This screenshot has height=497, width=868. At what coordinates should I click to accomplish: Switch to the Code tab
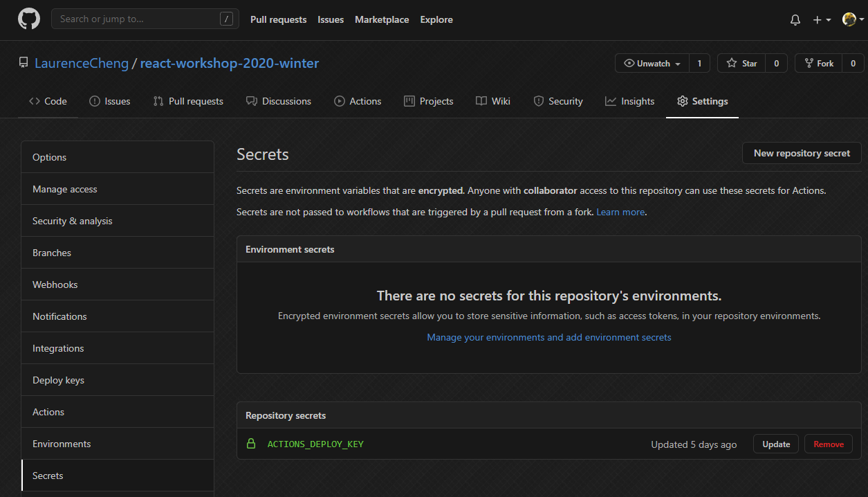pyautogui.click(x=48, y=101)
